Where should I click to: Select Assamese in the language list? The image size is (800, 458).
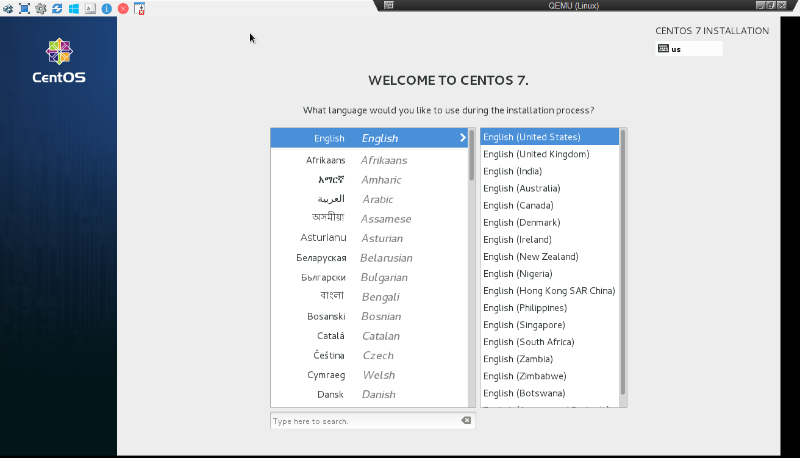[x=369, y=219]
